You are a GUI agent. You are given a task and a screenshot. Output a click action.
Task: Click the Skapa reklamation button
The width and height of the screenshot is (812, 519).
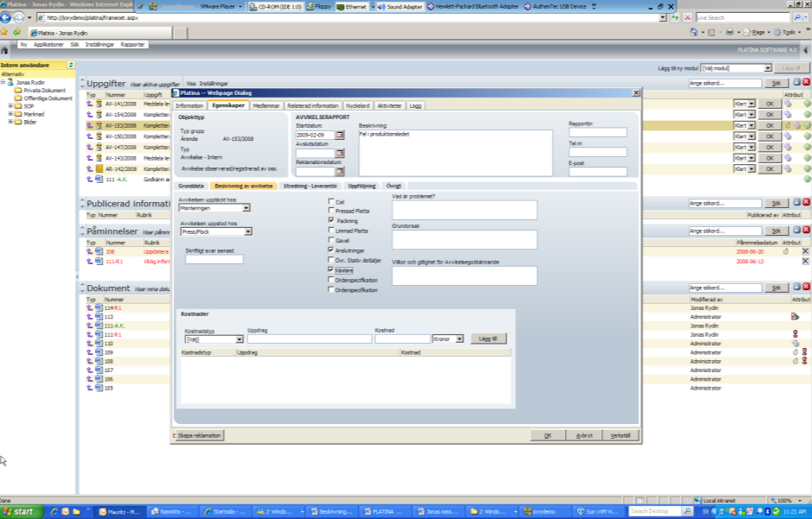[198, 435]
